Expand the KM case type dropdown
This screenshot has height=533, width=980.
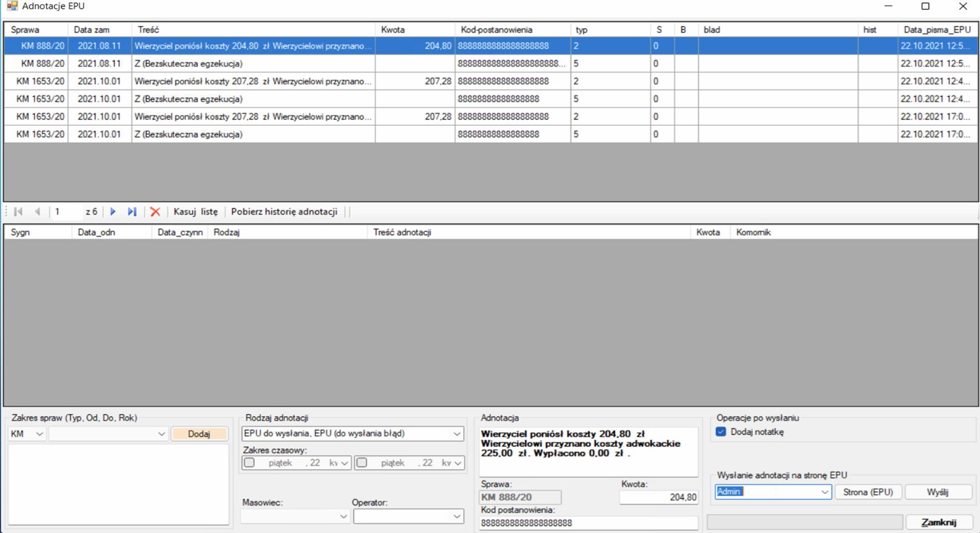point(39,434)
